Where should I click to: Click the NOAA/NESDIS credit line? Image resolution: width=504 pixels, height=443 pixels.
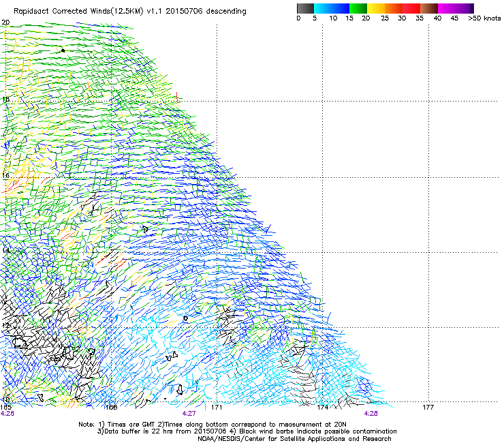pyautogui.click(x=294, y=438)
